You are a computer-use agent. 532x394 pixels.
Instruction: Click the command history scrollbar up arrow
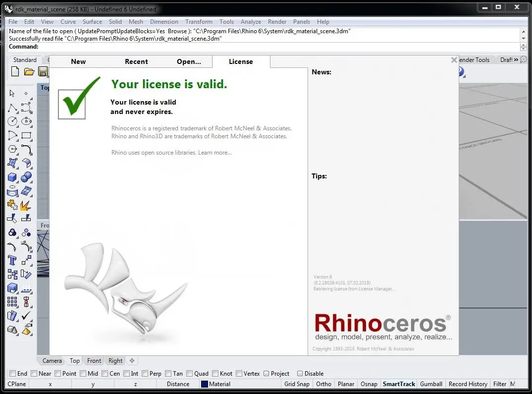click(524, 32)
